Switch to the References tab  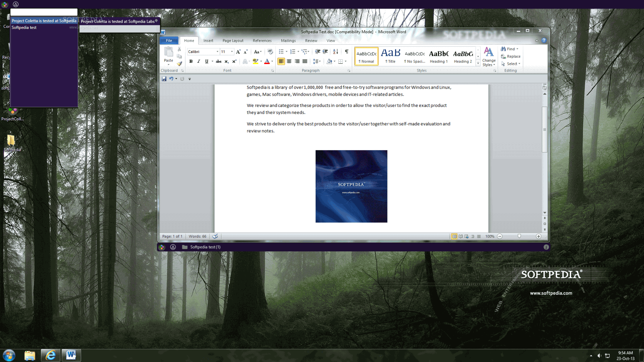(262, 41)
